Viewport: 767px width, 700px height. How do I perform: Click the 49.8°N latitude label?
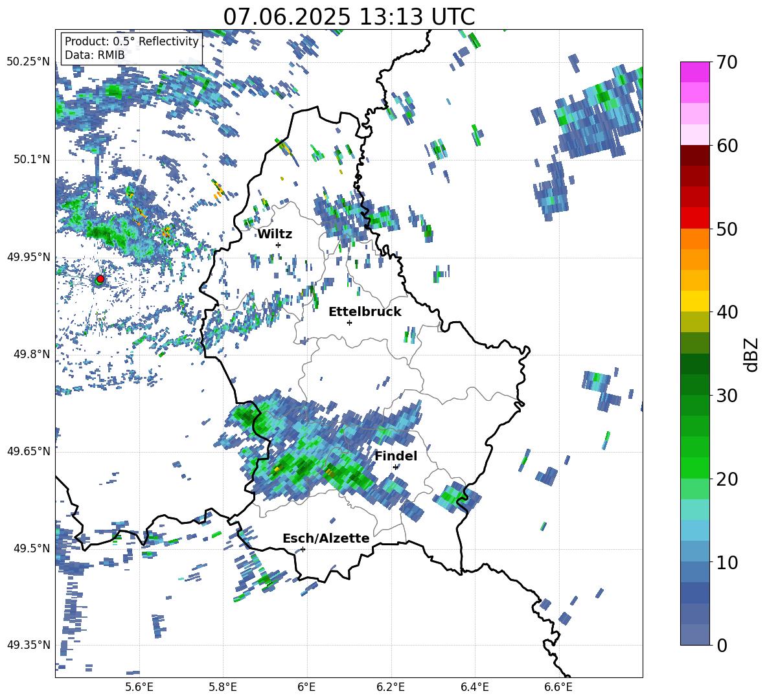[31, 354]
